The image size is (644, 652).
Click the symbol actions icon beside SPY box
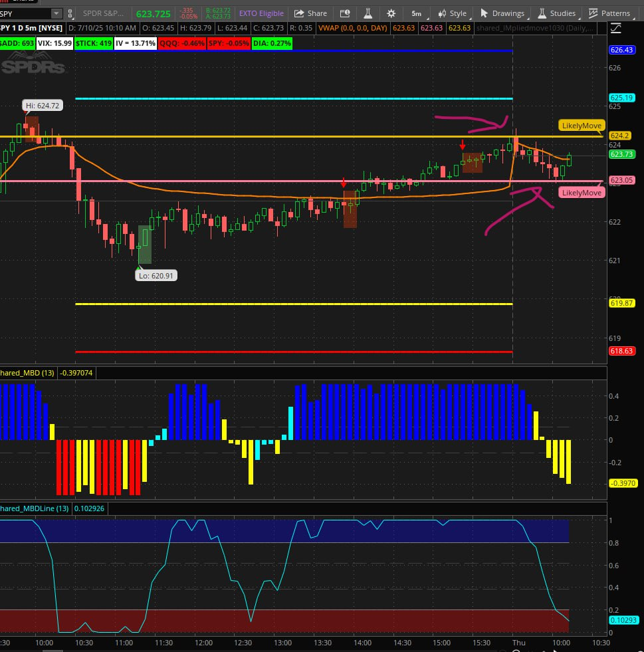click(70, 13)
